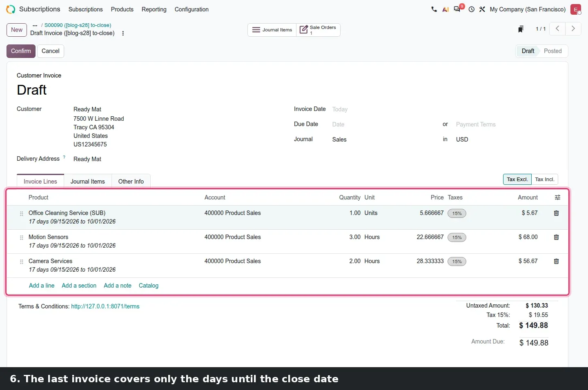Image resolution: width=588 pixels, height=390 pixels.
Task: Click the 15% tax tag on Motion Sensors
Action: [457, 237]
